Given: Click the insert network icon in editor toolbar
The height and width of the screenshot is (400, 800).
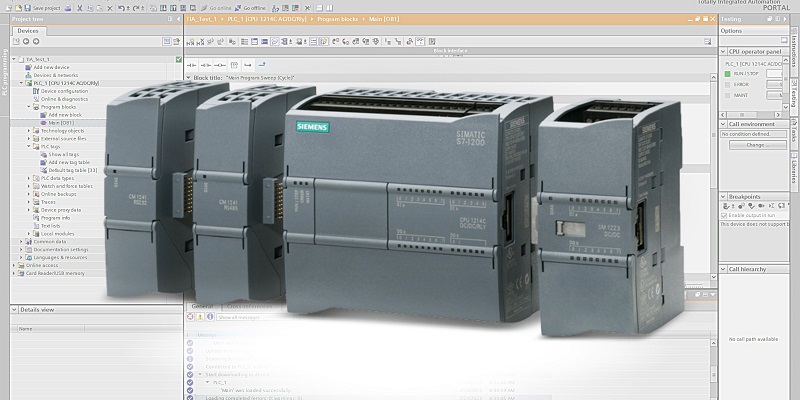Looking at the screenshot, I should click(191, 42).
